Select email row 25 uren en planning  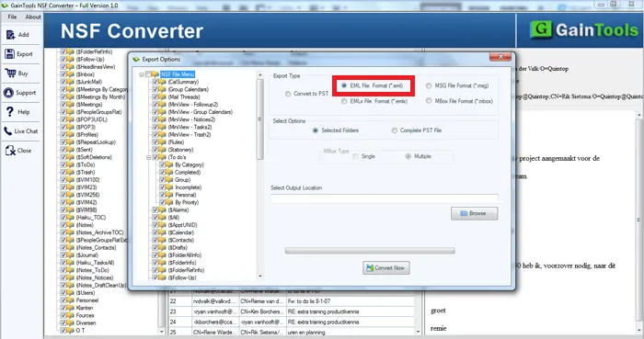pyautogui.click(x=292, y=332)
